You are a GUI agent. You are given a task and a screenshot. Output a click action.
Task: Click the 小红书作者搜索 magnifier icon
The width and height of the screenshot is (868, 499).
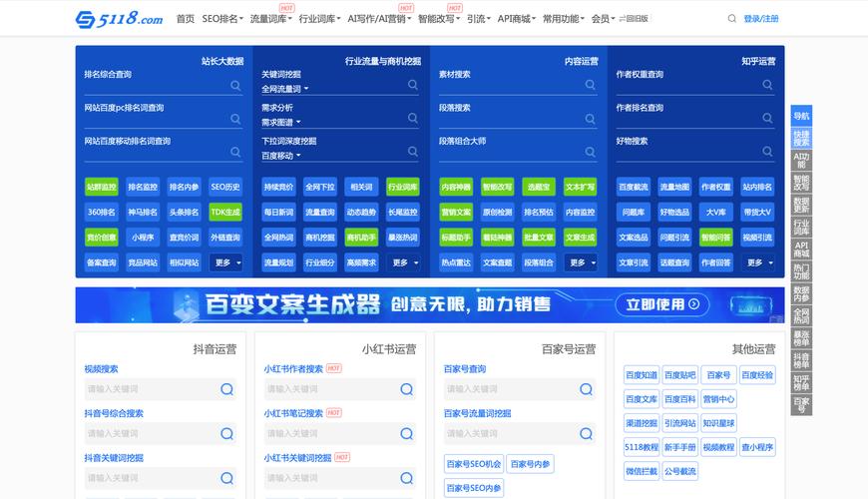point(407,389)
